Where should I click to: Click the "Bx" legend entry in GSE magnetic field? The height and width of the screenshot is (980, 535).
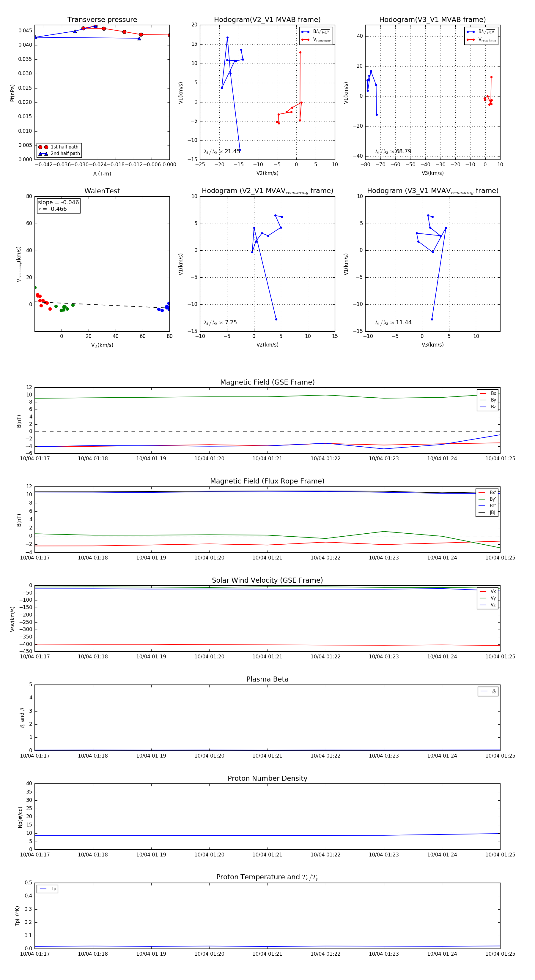[x=488, y=393]
